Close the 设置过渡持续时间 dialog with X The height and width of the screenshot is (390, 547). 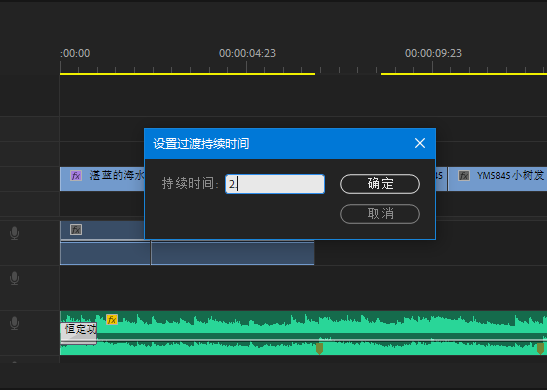[x=420, y=143]
